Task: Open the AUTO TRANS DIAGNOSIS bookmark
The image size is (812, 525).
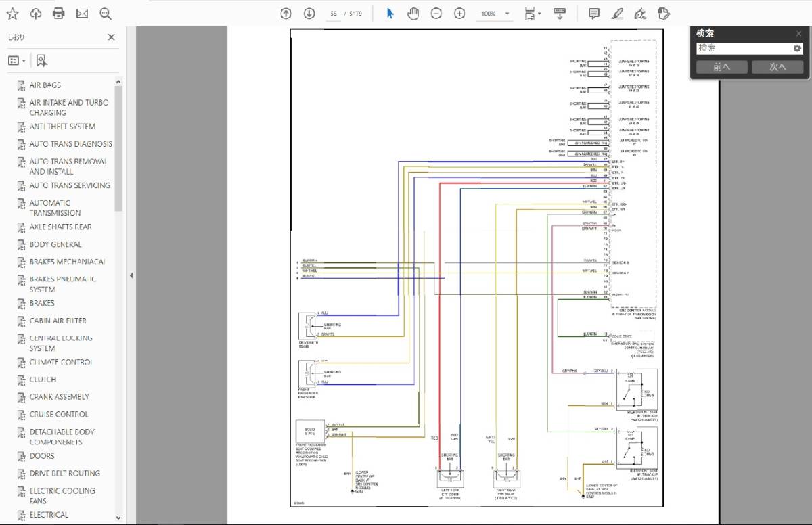Action: pyautogui.click(x=70, y=144)
